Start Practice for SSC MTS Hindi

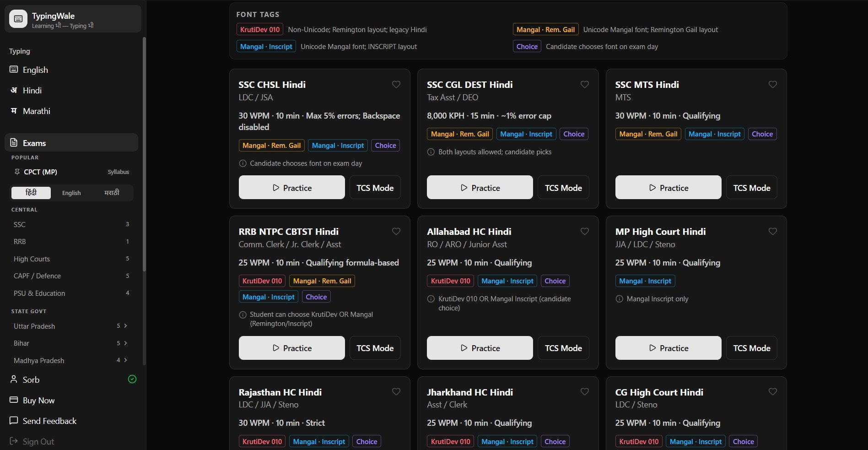(x=669, y=187)
